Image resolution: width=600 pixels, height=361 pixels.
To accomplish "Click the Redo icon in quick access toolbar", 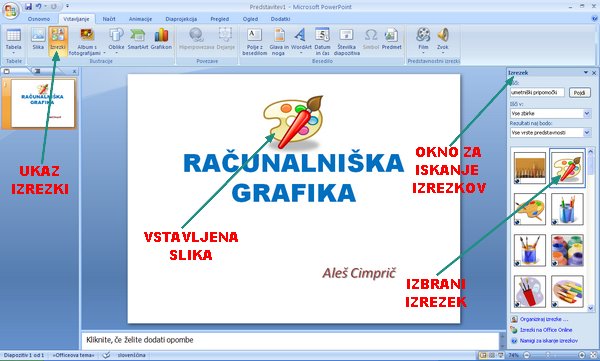I will (x=54, y=7).
